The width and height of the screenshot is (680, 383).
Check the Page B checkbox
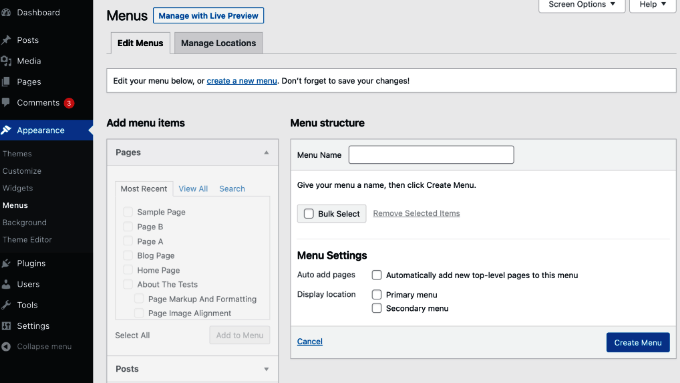coord(128,226)
